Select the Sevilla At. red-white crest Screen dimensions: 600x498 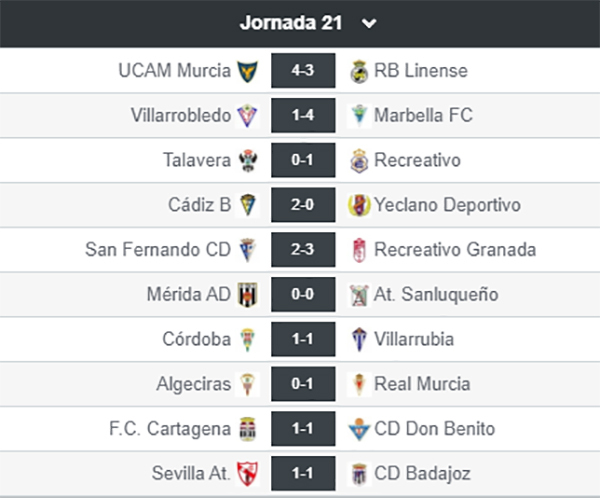click(x=247, y=474)
